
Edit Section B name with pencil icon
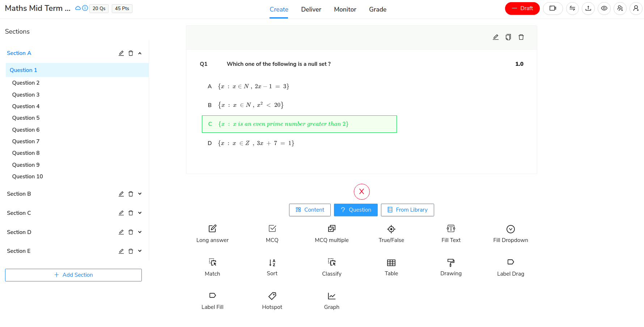121,194
